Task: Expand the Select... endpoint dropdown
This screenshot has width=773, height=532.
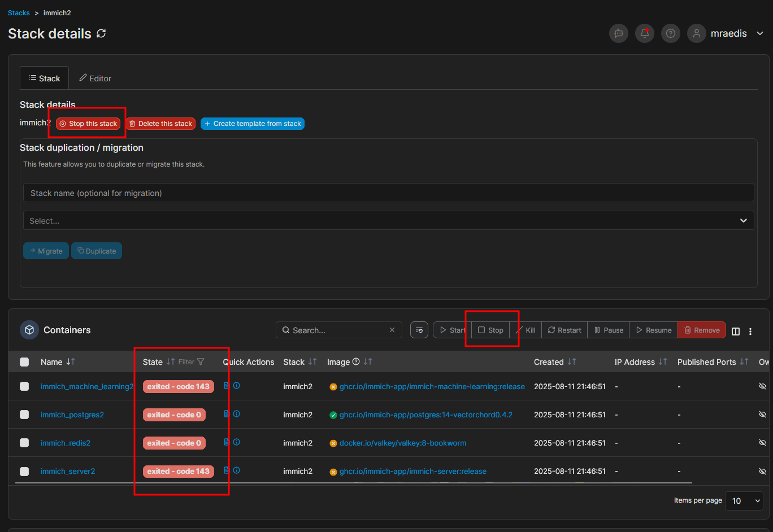Action: click(x=389, y=220)
